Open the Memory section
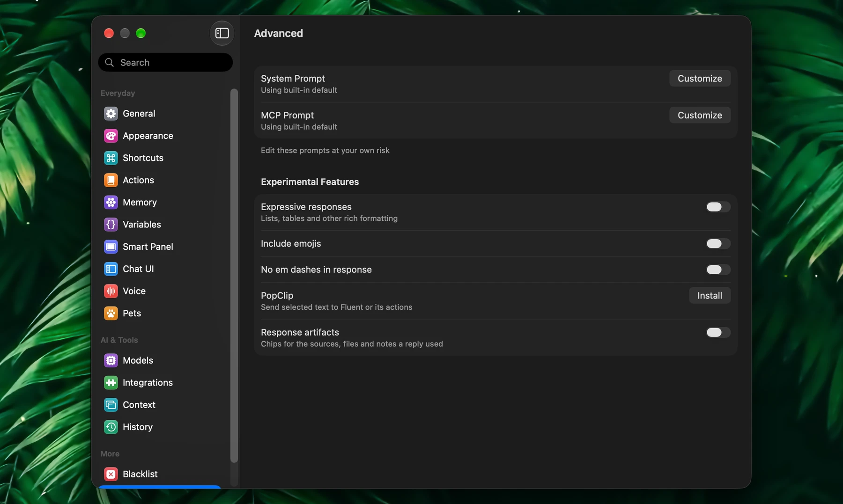 pos(160,202)
